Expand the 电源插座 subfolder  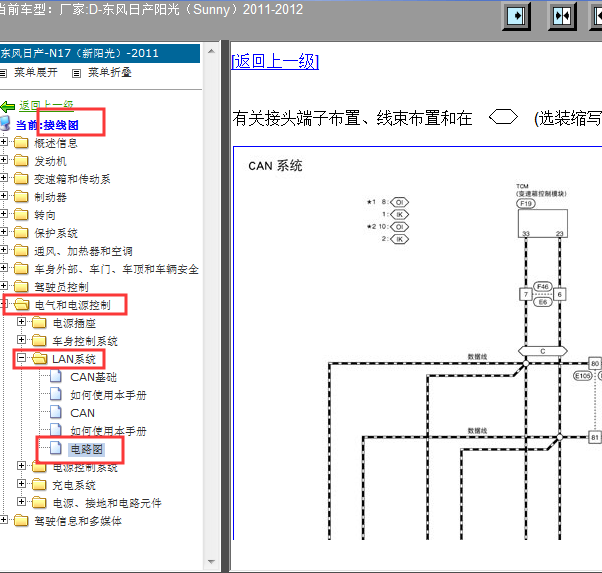22,321
